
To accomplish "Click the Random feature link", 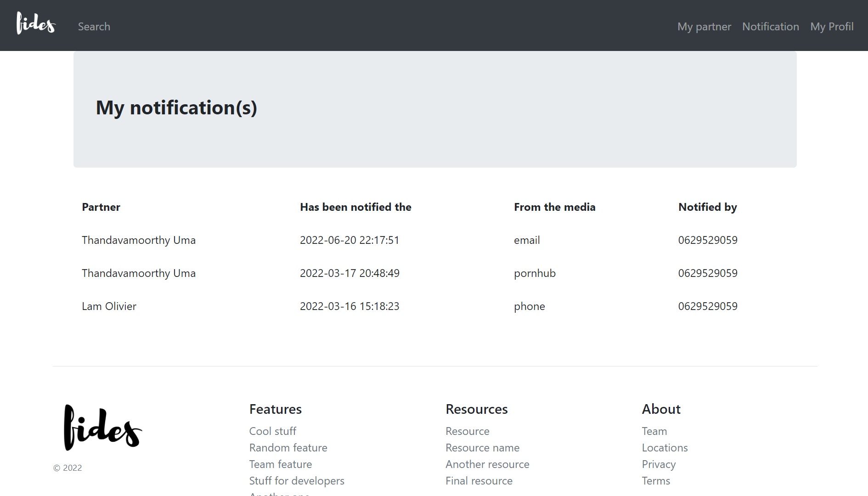I will [x=288, y=448].
